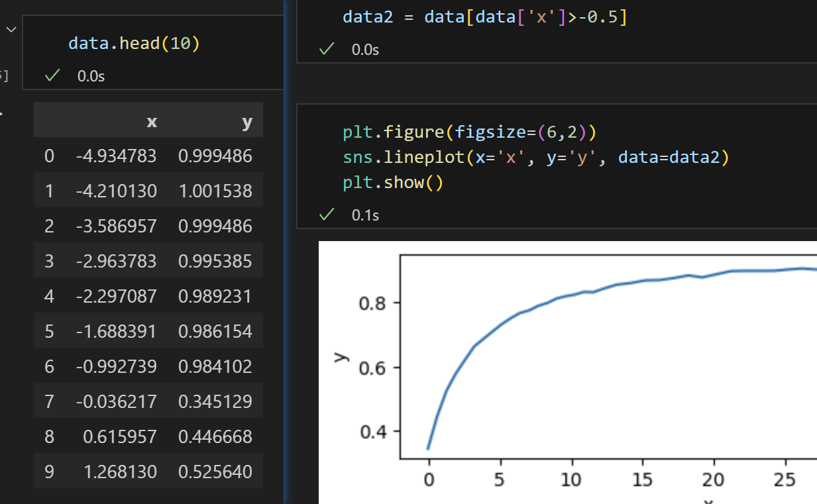
Task: Click the green success checkmark under data.head(10)
Action: point(52,76)
